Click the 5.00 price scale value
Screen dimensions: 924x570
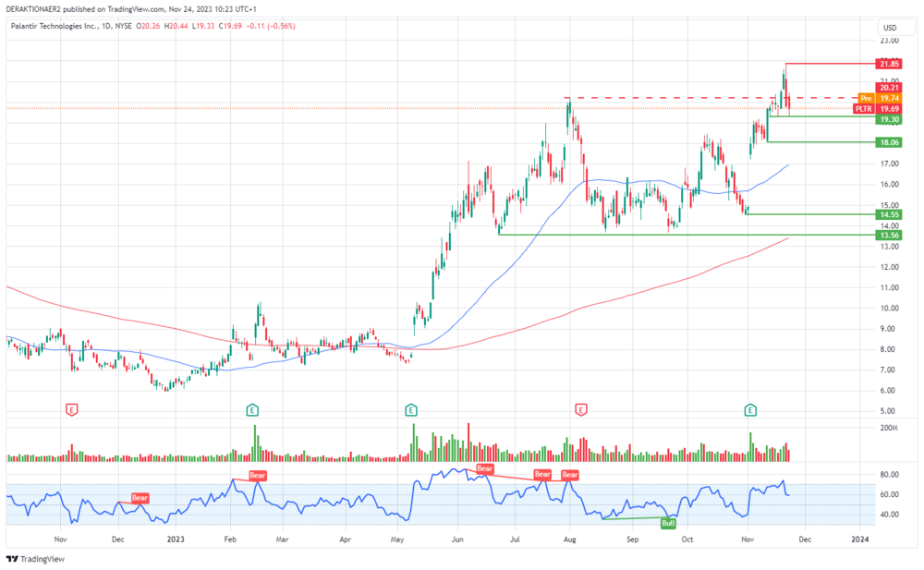(887, 411)
